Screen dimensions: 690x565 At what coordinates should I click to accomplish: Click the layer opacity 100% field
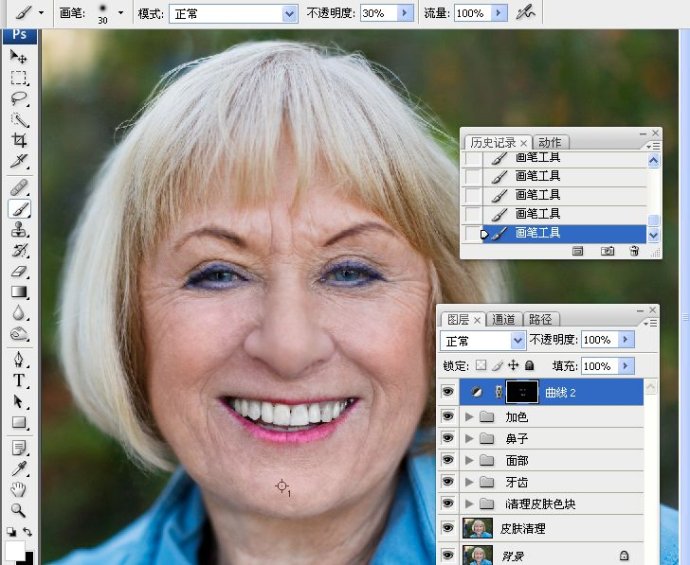(600, 340)
